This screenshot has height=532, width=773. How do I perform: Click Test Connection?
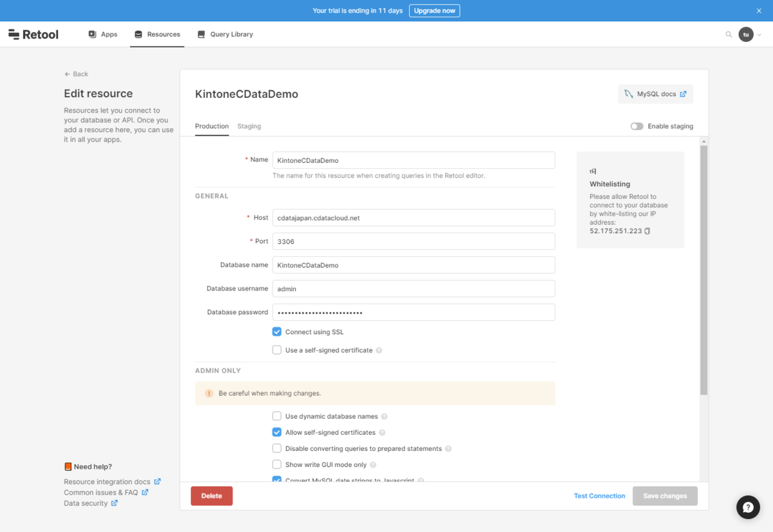click(600, 496)
